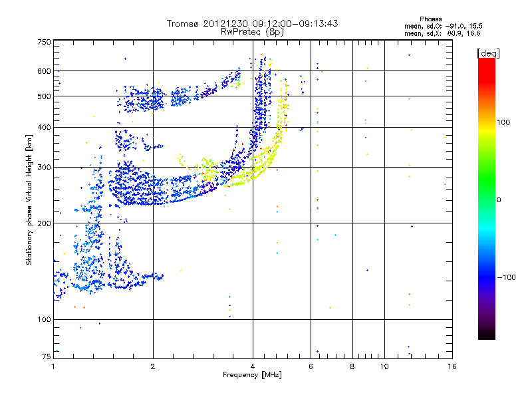The height and width of the screenshot is (399, 532).
Task: Click the "[deg]" colorbar unit label
Action: click(x=488, y=53)
